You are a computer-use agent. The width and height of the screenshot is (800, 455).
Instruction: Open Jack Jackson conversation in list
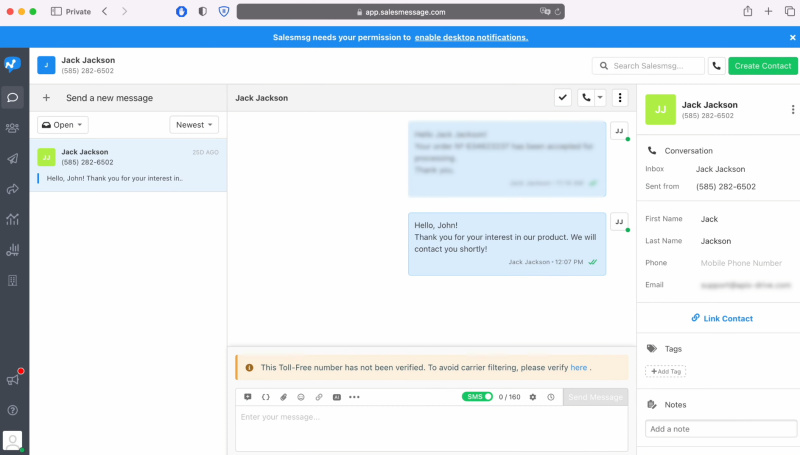point(129,165)
